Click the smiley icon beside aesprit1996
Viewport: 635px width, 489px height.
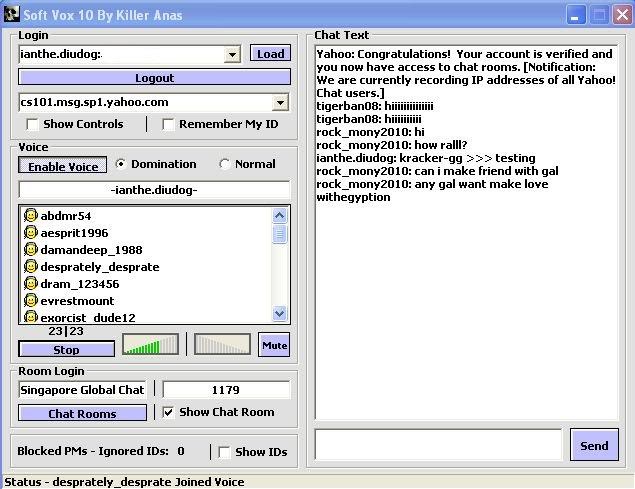(31, 232)
